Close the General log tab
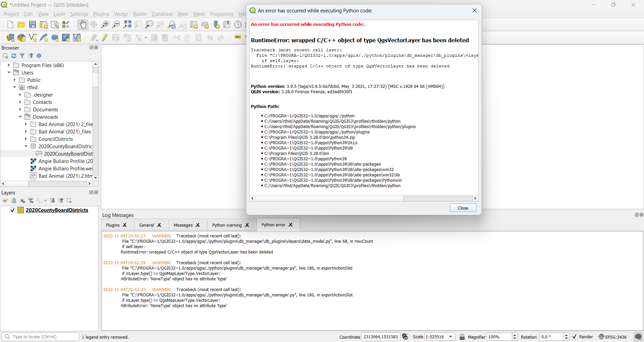The width and height of the screenshot is (644, 342). coord(159,225)
